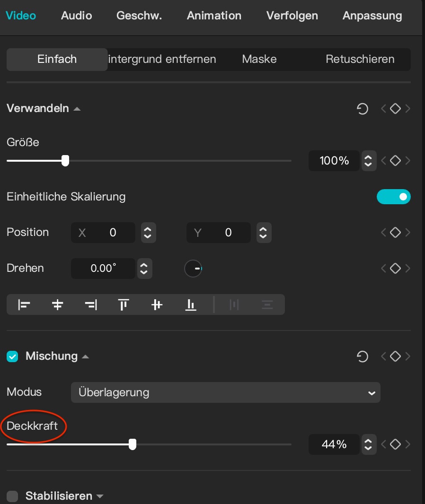425x504 pixels.
Task: Click the align horizontal center icon
Action: point(58,304)
